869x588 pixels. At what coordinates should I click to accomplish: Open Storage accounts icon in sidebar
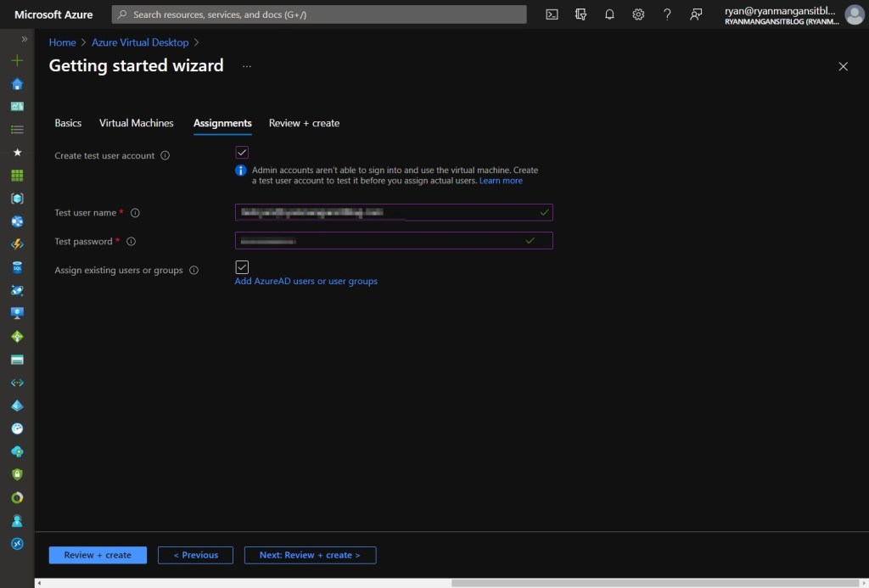pyautogui.click(x=17, y=360)
